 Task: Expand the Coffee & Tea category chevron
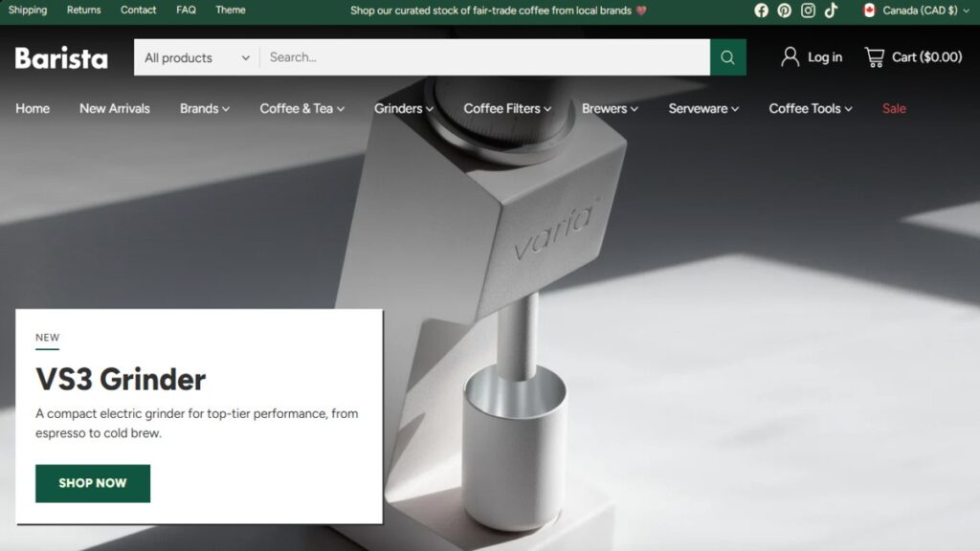pyautogui.click(x=339, y=108)
